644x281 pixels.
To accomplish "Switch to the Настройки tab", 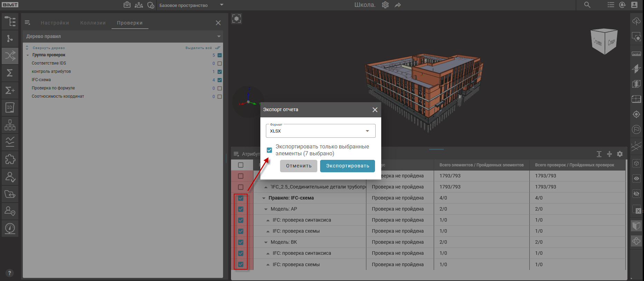I will (55, 23).
